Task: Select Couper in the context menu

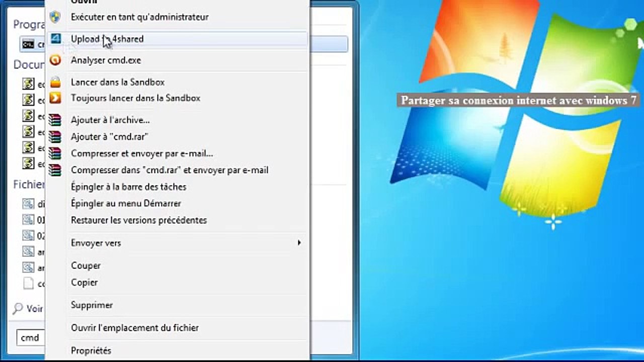Action: tap(86, 265)
